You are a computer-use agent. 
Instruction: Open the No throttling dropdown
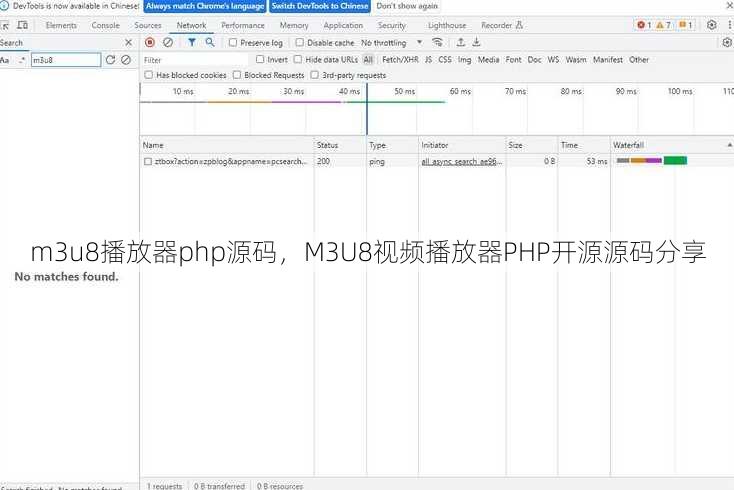pos(391,43)
